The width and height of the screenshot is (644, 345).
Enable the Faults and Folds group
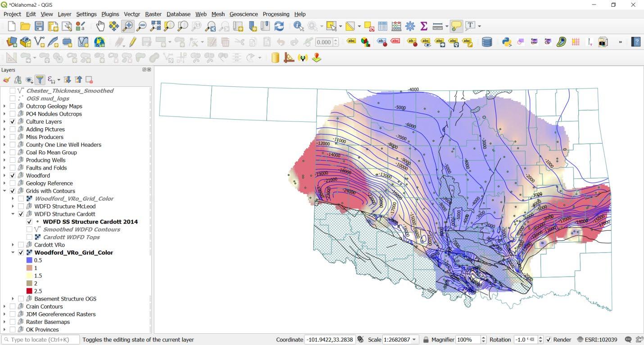pos(13,168)
